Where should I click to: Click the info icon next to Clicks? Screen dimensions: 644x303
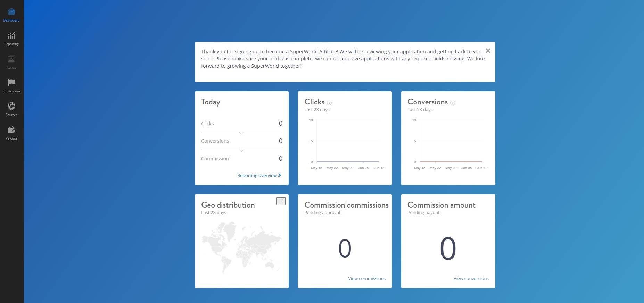[x=329, y=103]
